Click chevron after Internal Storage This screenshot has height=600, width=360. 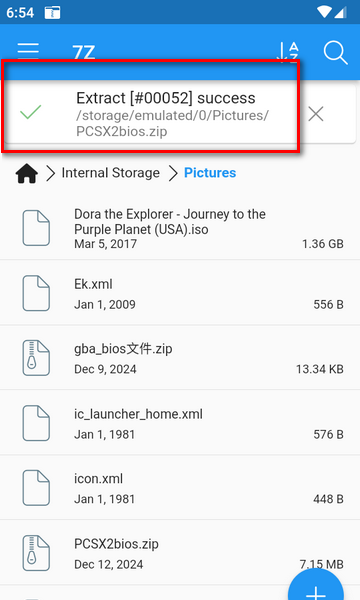click(173, 173)
